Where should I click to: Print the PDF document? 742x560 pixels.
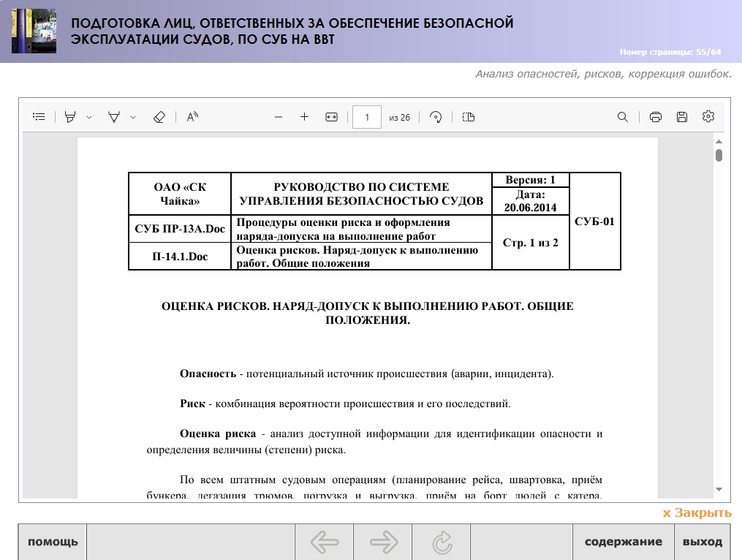coord(656,117)
